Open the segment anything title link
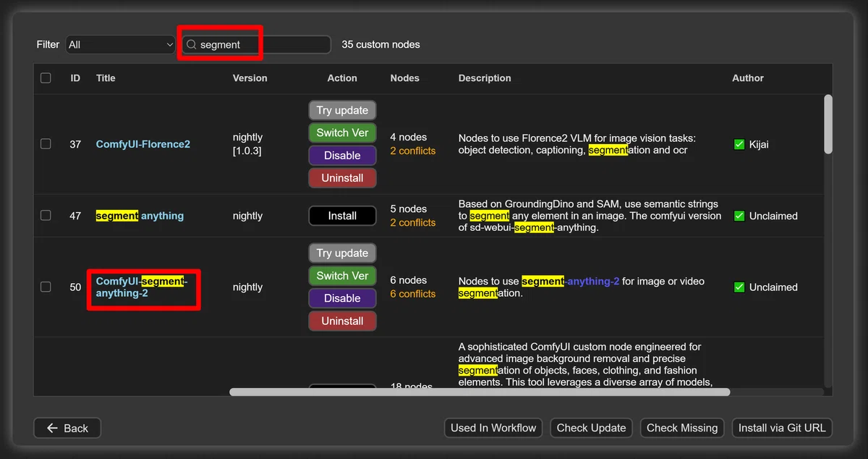Screen dimensions: 868x459 tap(140, 216)
